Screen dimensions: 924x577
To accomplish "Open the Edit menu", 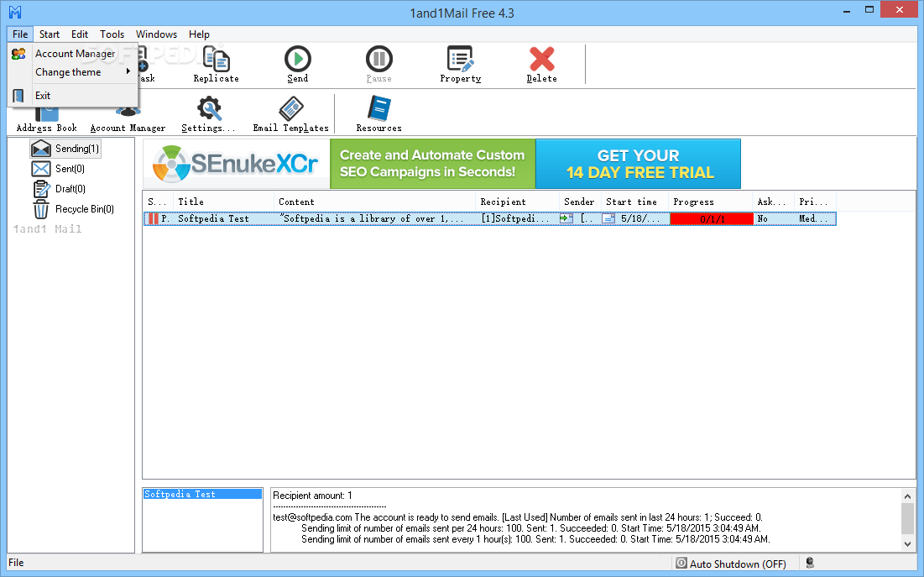I will (x=80, y=34).
